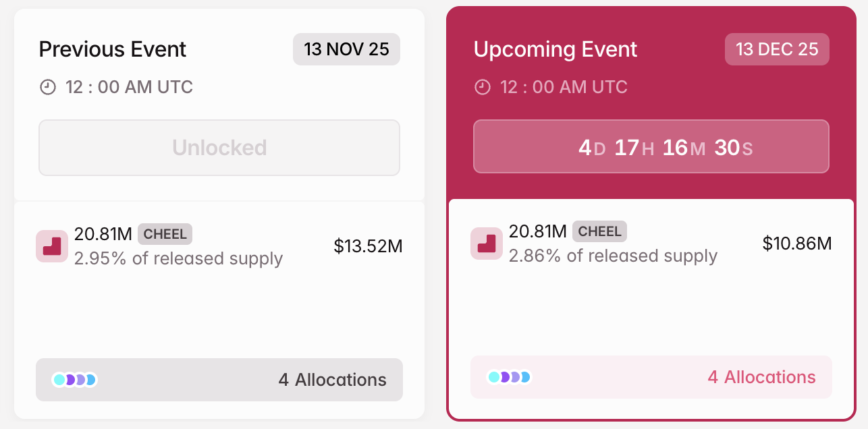Click the clock icon next to Previous Event time

point(47,86)
